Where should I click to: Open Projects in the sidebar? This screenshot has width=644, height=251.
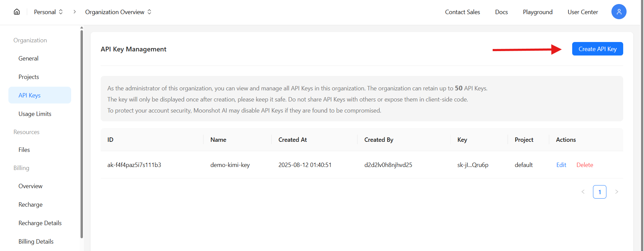[x=29, y=77]
